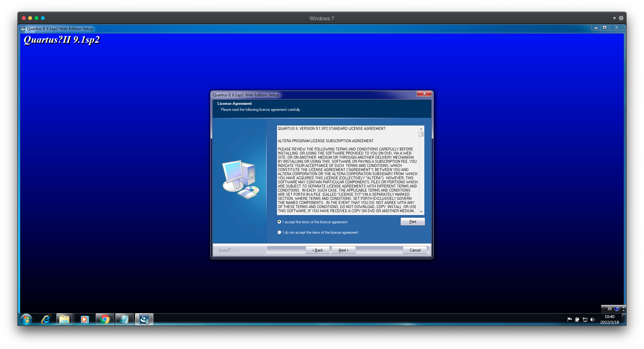Close the setup dialog with red X
644x349 pixels.
424,93
